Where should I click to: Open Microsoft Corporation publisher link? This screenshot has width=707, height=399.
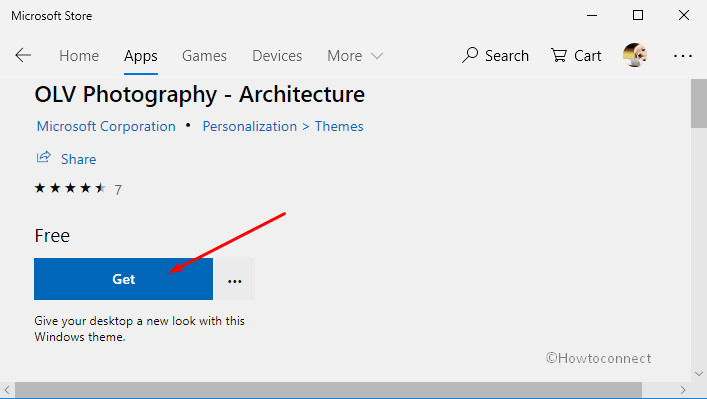106,126
